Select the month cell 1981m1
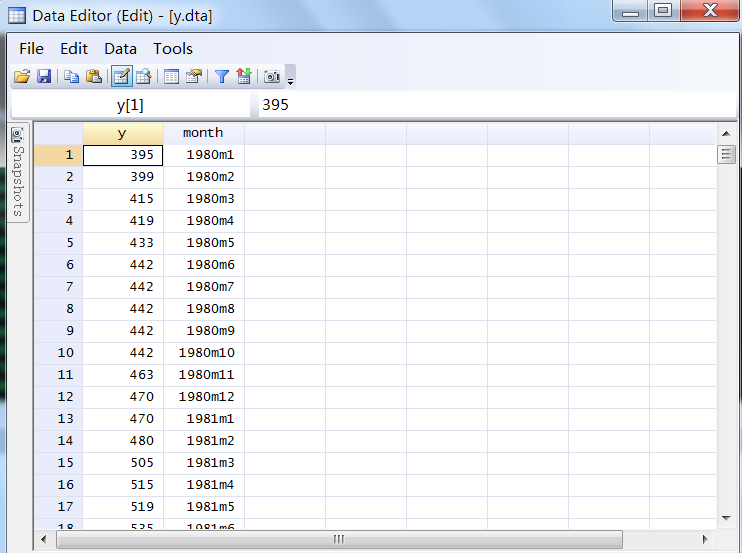Viewport: 742px width, 553px height. tap(204, 419)
